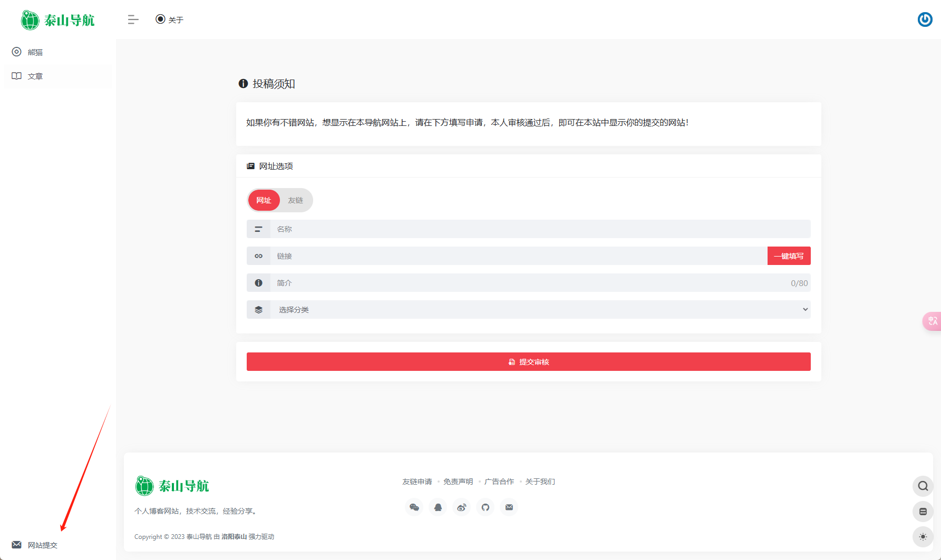Viewport: 941px width, 560px height.
Task: Click the 泰山导航 logo in header
Action: point(58,20)
